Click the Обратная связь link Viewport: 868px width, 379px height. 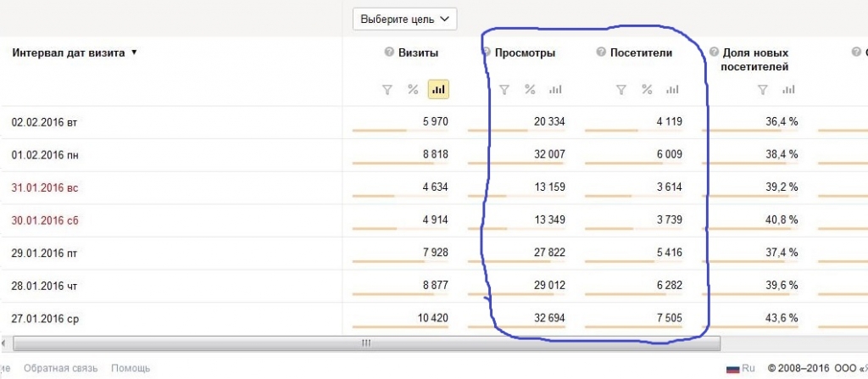pos(61,368)
